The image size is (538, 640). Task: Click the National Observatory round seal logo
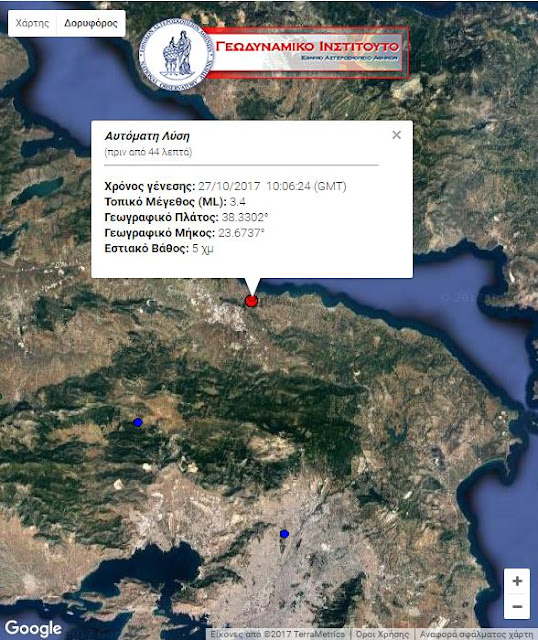coord(176,54)
